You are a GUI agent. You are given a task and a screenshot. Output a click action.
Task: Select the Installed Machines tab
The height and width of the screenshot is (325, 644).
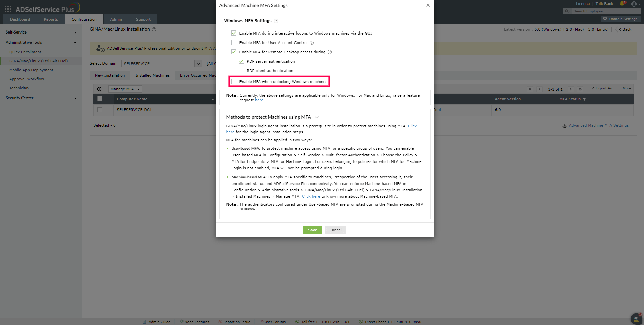click(x=153, y=75)
